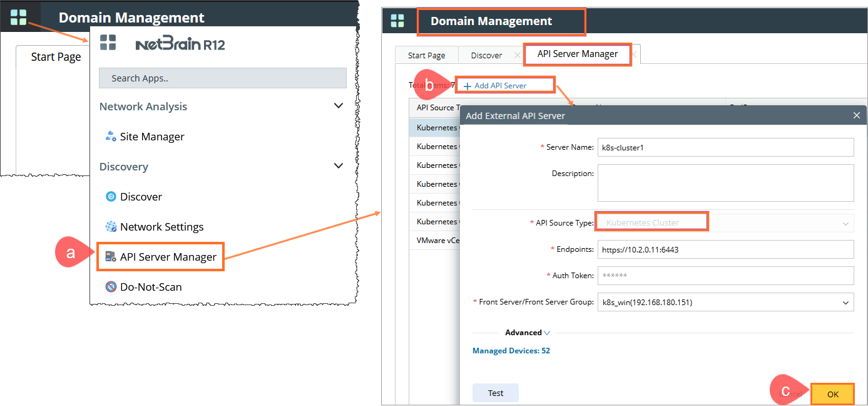Click Domain Management title in right window
This screenshot has width=868, height=406.
(x=491, y=21)
